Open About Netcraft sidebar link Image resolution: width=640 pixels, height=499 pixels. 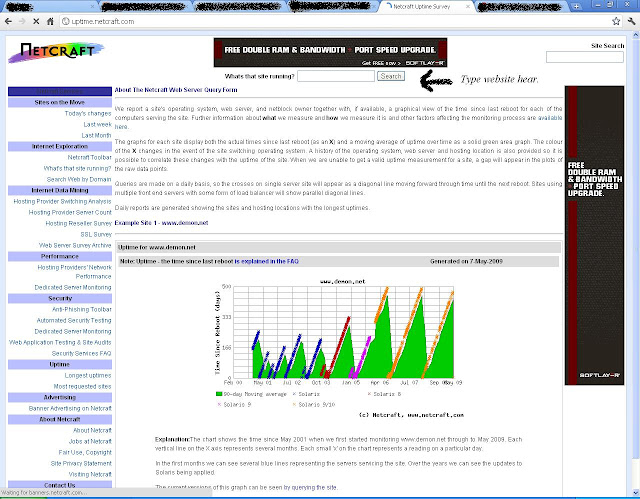pyautogui.click(x=92, y=431)
